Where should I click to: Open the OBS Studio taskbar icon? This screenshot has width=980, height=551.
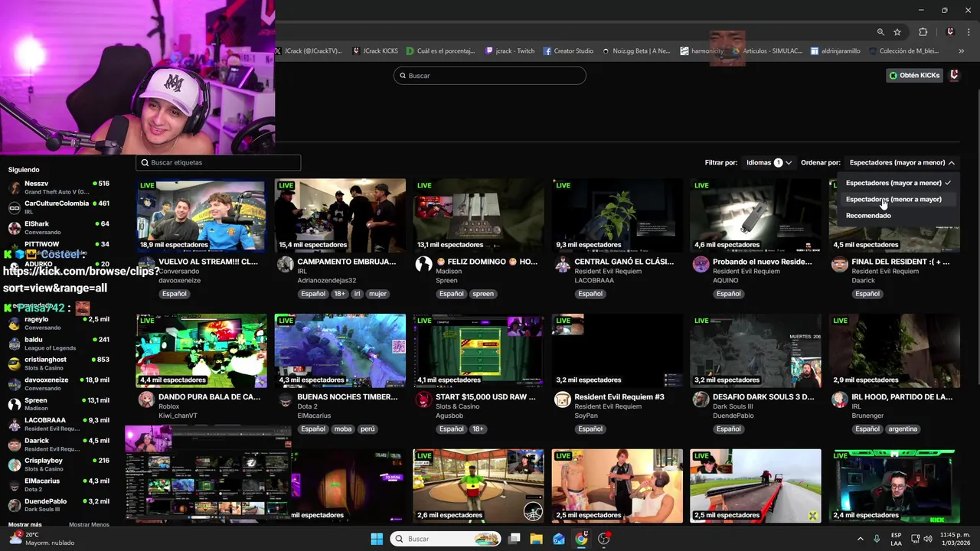tap(604, 539)
